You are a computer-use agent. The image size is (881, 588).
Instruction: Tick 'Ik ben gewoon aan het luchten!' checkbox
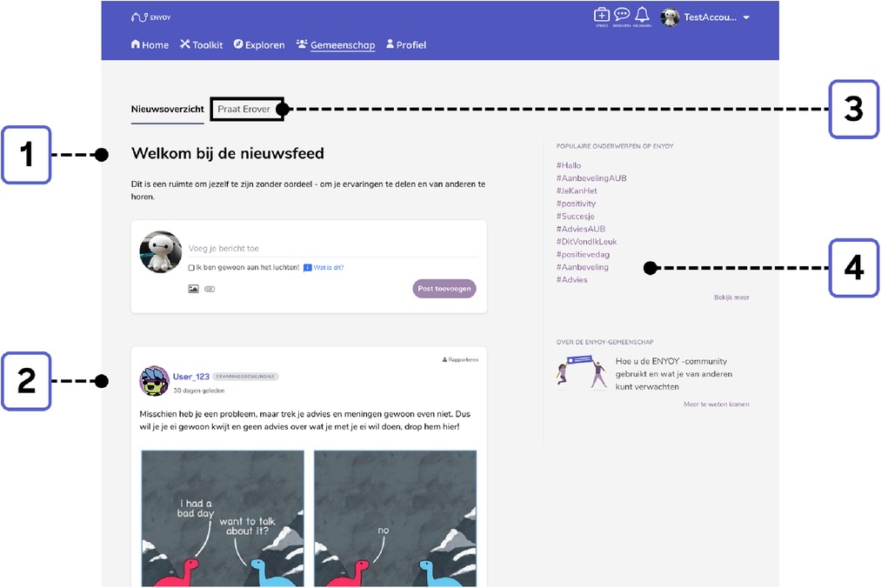click(191, 268)
